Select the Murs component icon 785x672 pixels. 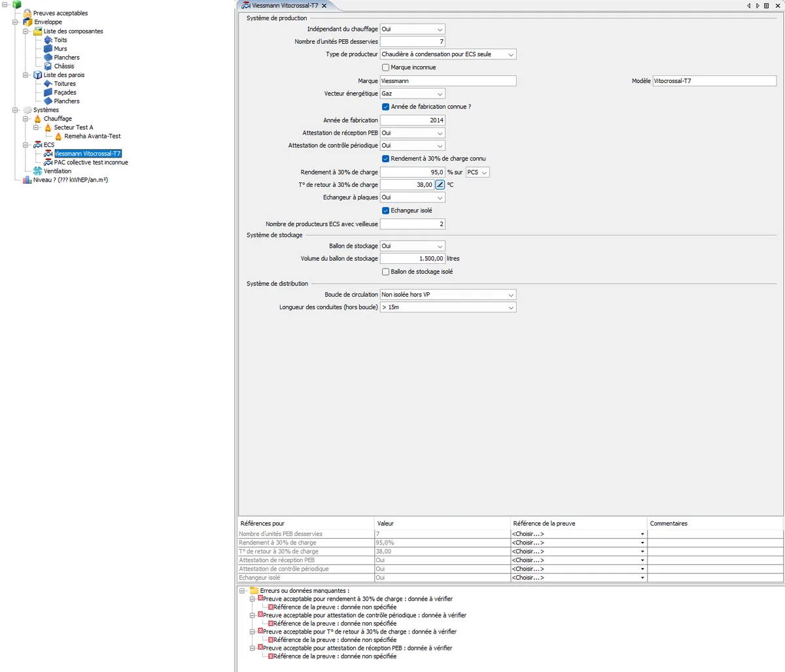48,48
